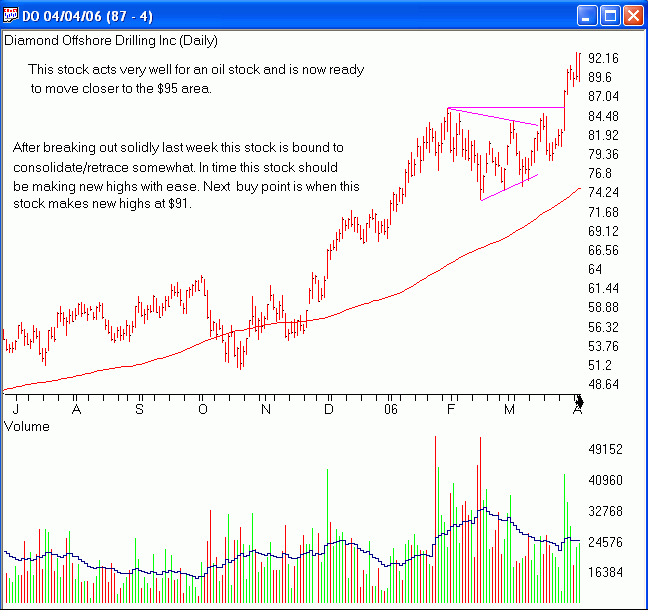This screenshot has height=610, width=648.
Task: Click price label 58.88
Action: [x=603, y=307]
